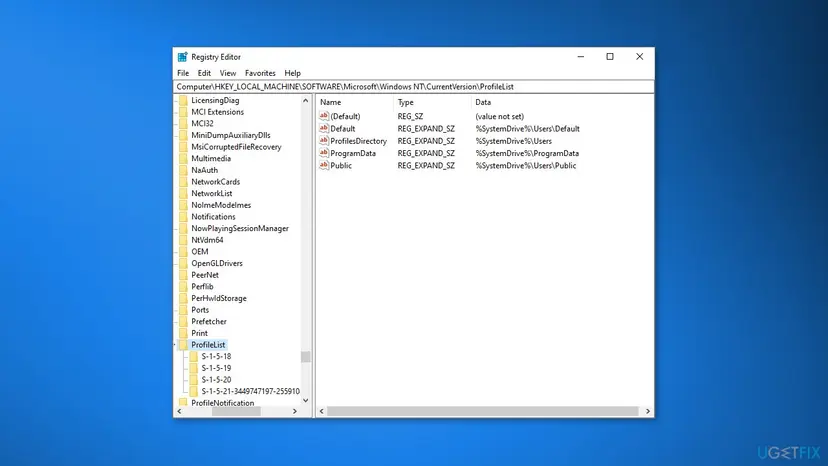
Task: Click the tree pane scroll down arrow
Action: 305,400
